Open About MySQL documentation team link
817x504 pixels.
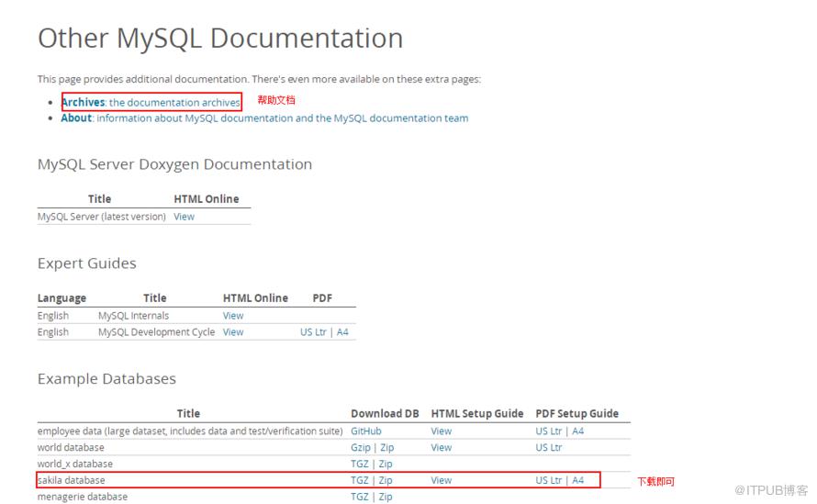click(x=264, y=118)
